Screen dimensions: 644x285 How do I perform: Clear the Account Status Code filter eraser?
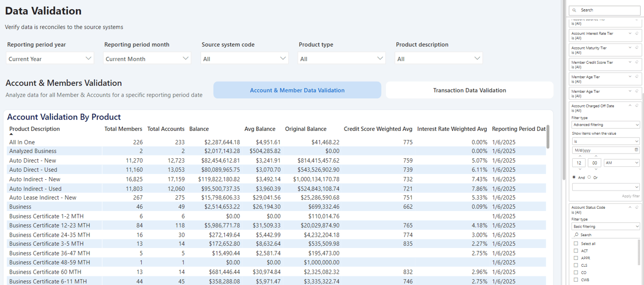tap(636, 207)
